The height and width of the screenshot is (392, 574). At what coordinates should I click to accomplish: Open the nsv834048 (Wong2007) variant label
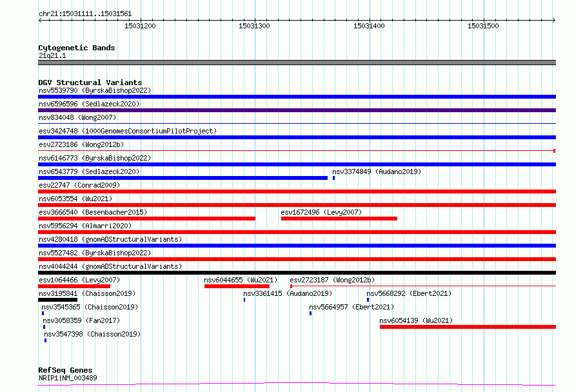(77, 117)
